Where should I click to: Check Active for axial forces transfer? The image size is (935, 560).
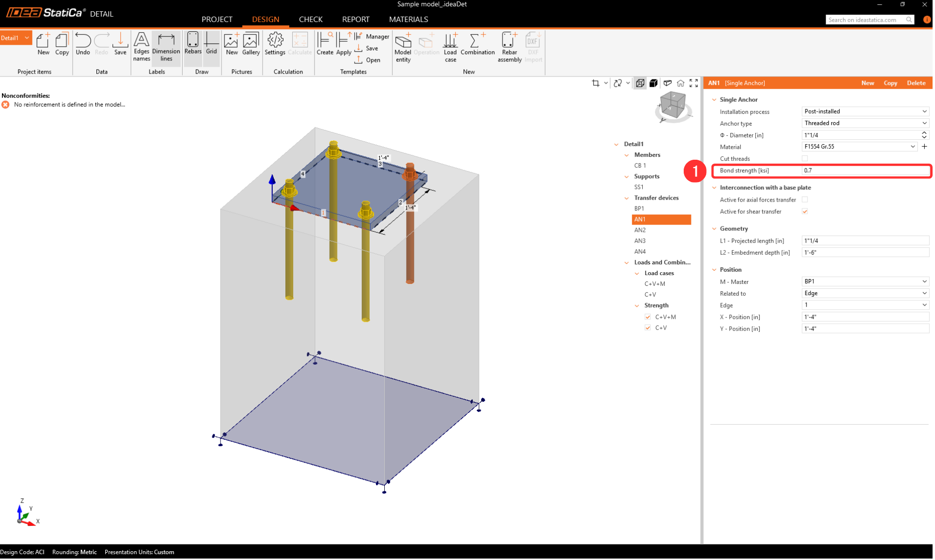(804, 200)
